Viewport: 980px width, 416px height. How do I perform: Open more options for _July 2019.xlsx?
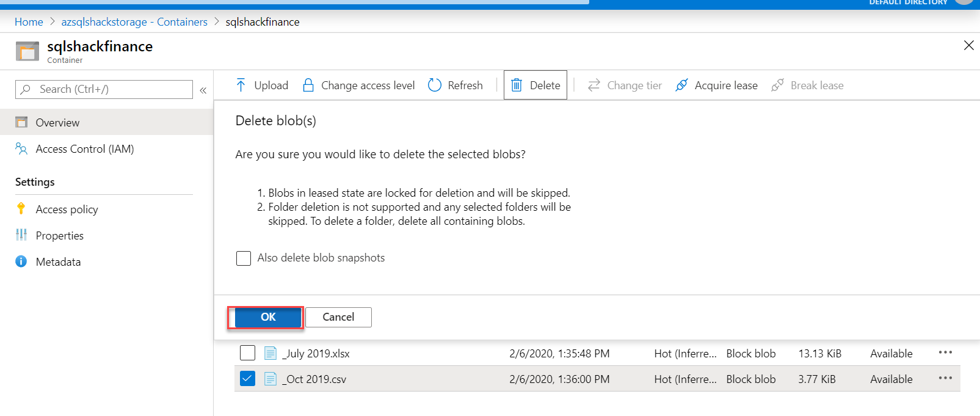(x=945, y=352)
